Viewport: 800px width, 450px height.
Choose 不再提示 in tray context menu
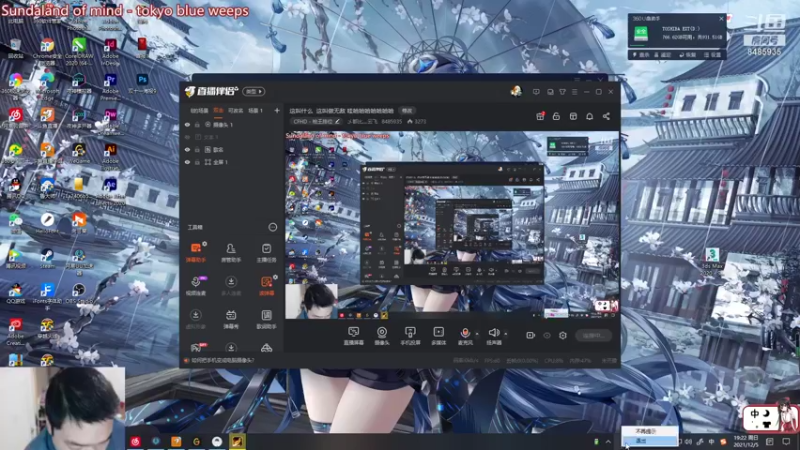pyautogui.click(x=649, y=431)
